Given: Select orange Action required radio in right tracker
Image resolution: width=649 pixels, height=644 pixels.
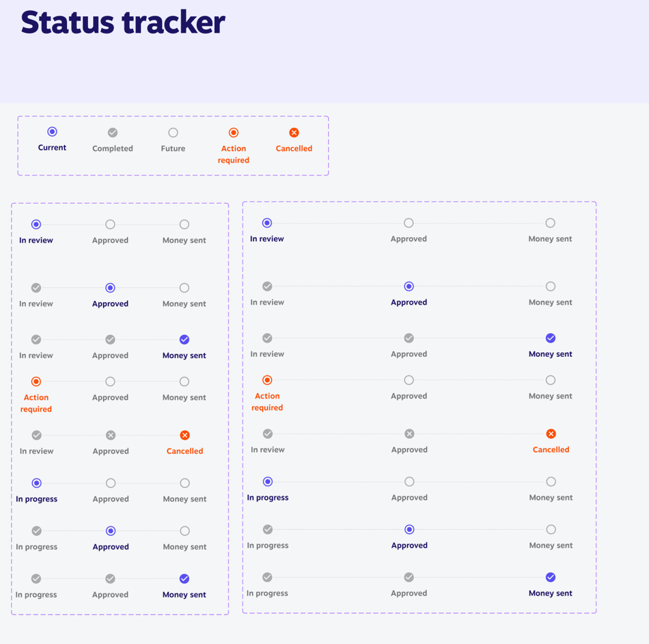Looking at the screenshot, I should pyautogui.click(x=267, y=380).
